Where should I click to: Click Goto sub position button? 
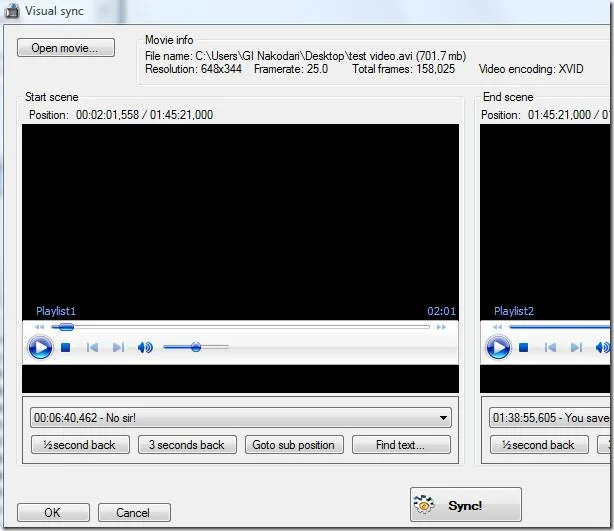coord(294,445)
